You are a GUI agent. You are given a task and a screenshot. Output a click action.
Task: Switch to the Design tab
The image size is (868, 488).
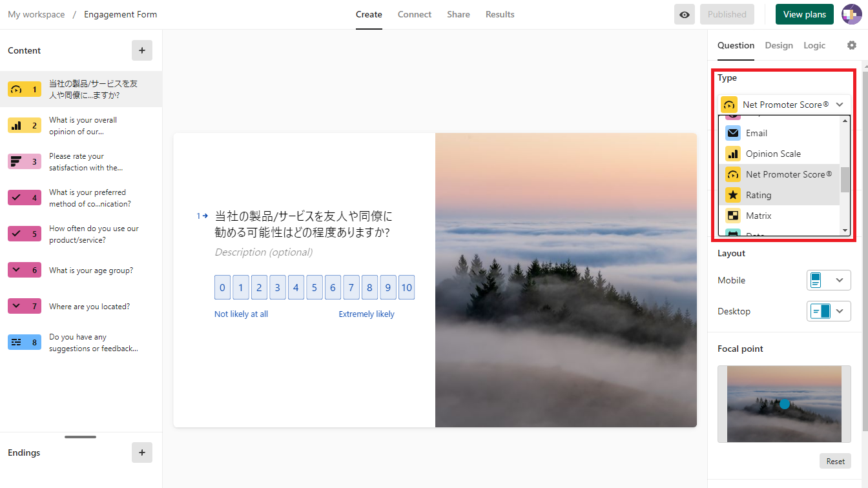pos(779,45)
